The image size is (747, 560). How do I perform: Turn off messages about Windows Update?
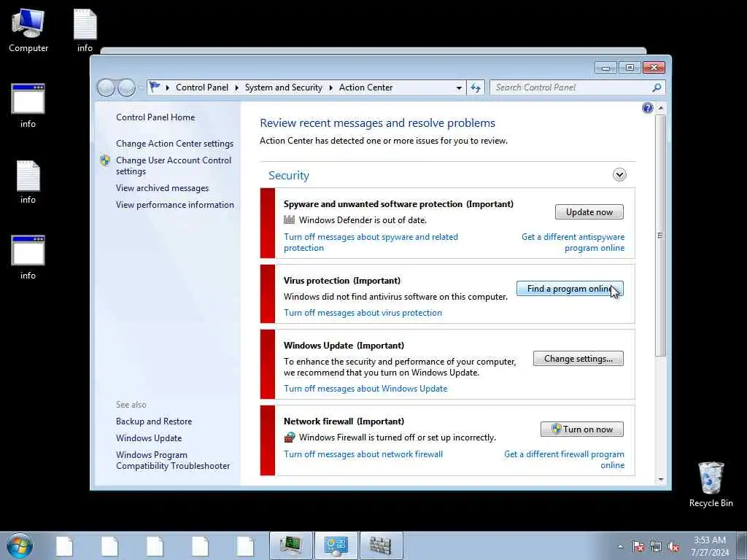[365, 389]
